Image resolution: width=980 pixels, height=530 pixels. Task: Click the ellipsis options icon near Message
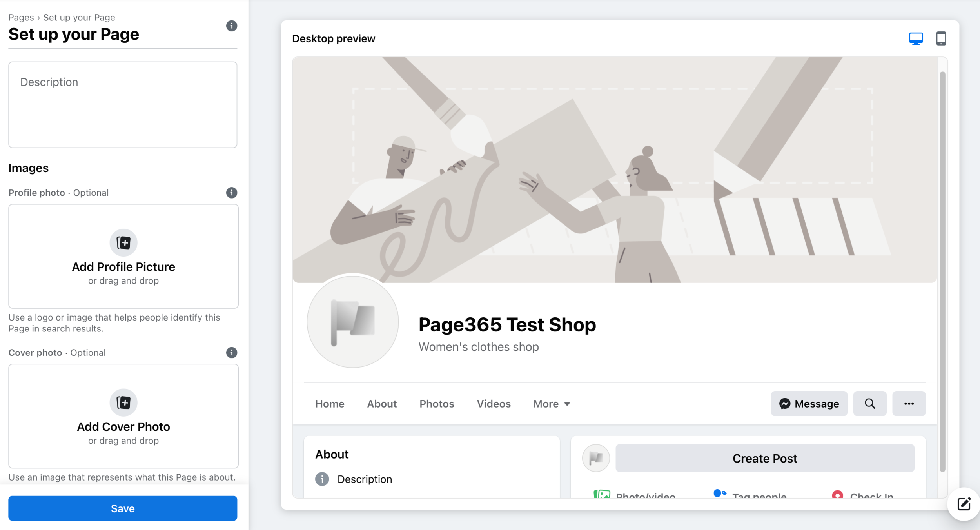909,404
